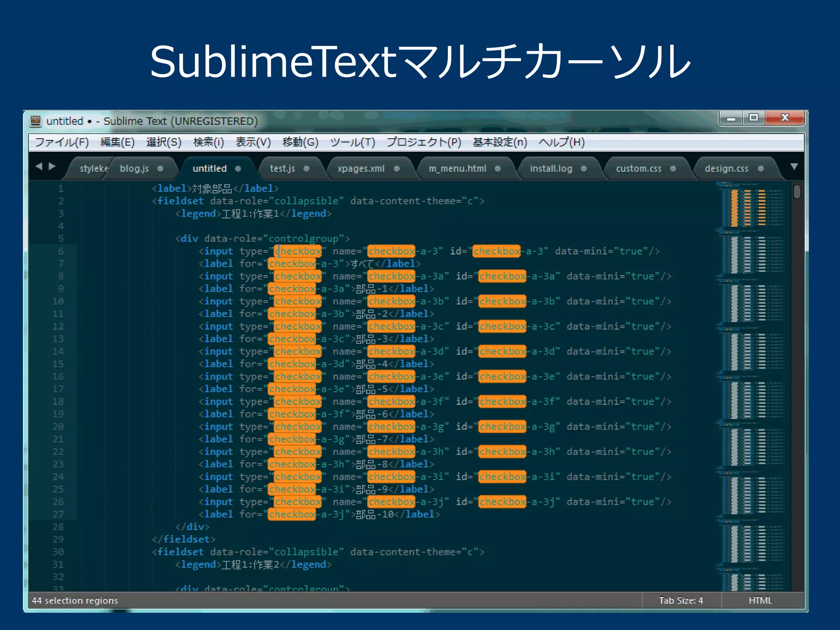
Task: Open the 検索(i) menu
Action: click(208, 142)
